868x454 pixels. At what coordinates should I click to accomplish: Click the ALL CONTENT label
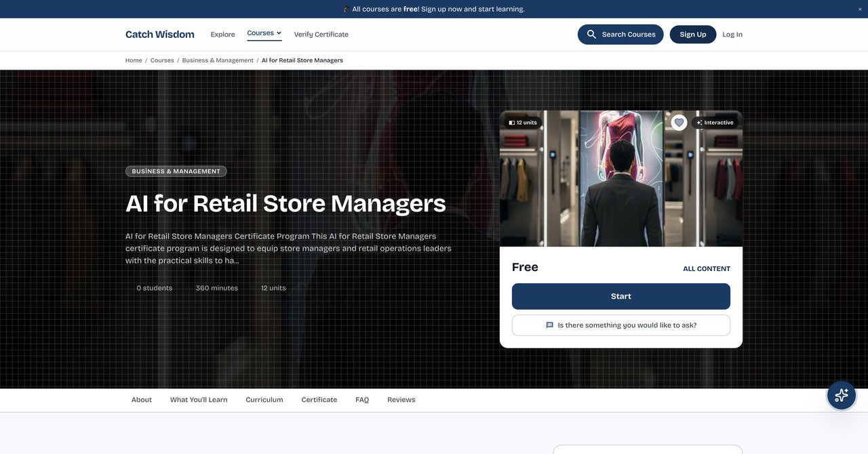tap(707, 269)
